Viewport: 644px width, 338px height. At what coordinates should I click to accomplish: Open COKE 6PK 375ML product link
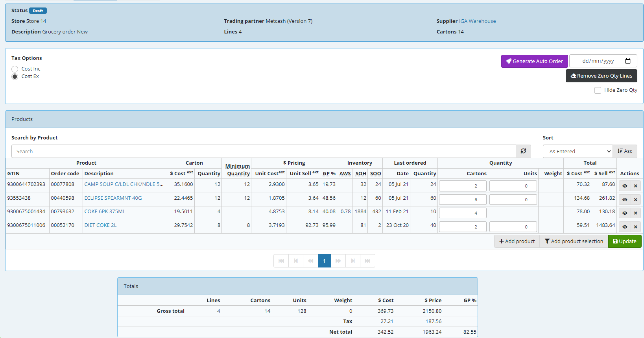coord(105,212)
